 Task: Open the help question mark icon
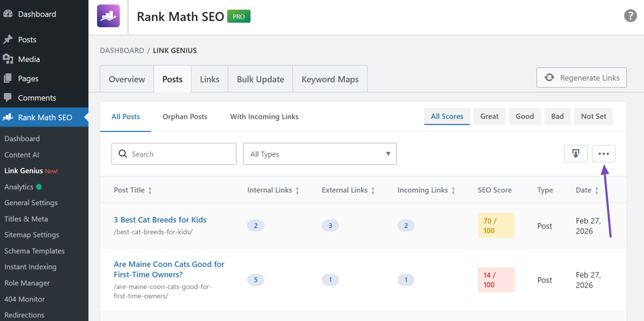click(630, 16)
